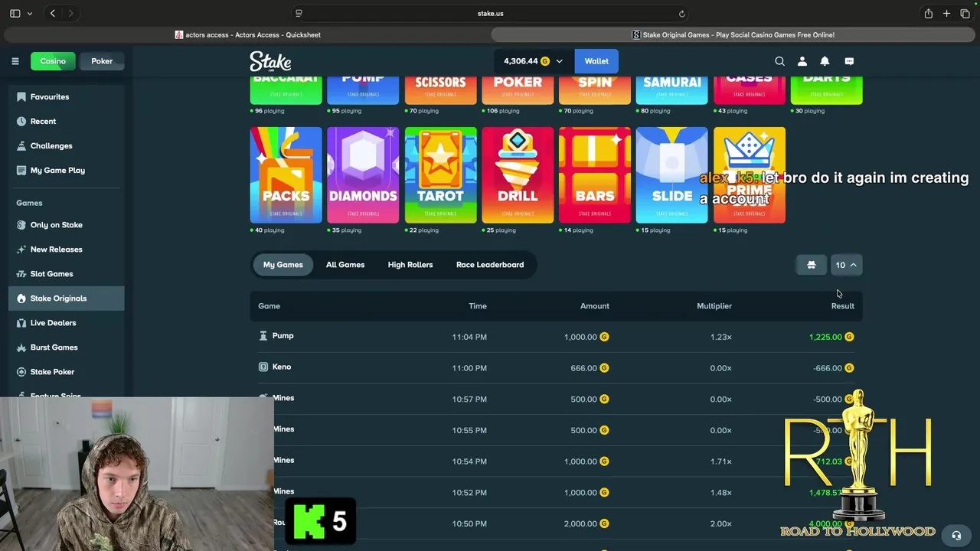This screenshot has width=980, height=551.
Task: Show Safari tab overview
Action: click(965, 14)
